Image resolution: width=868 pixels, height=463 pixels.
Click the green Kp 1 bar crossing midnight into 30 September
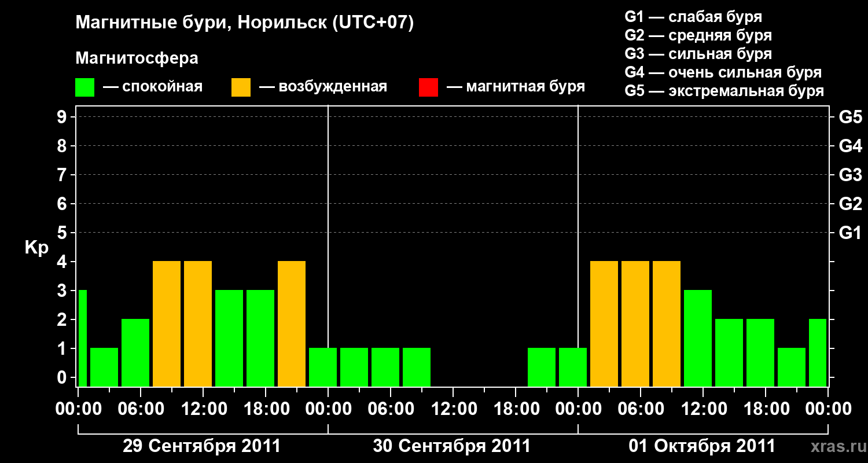tap(323, 367)
